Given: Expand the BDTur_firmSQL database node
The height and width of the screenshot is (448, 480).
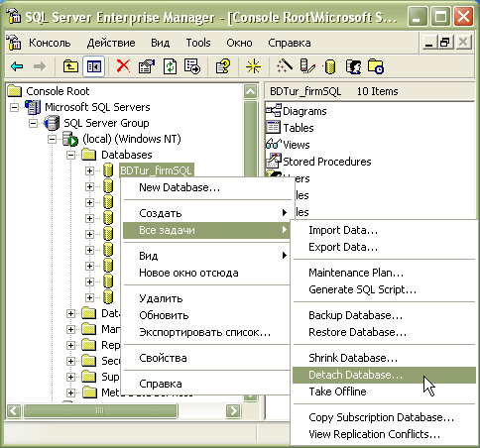Looking at the screenshot, I should pyautogui.click(x=89, y=170).
